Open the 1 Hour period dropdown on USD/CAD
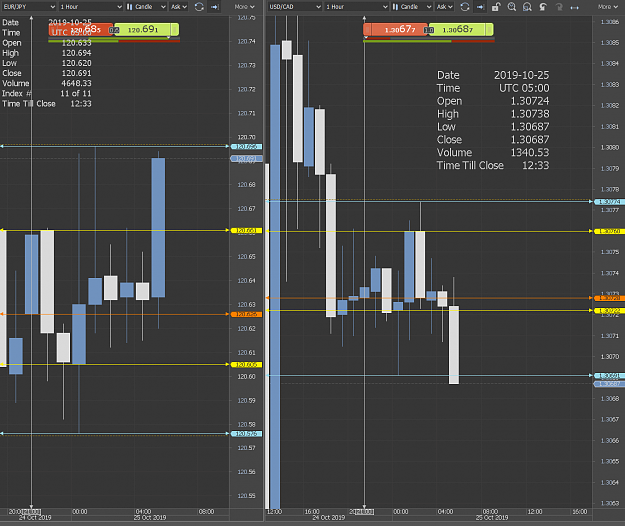Viewport: 625px width, 526px height. pyautogui.click(x=356, y=6)
